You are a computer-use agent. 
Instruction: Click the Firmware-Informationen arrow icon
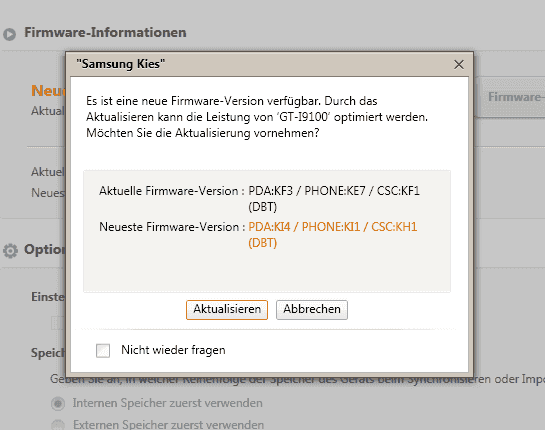tap(9, 34)
